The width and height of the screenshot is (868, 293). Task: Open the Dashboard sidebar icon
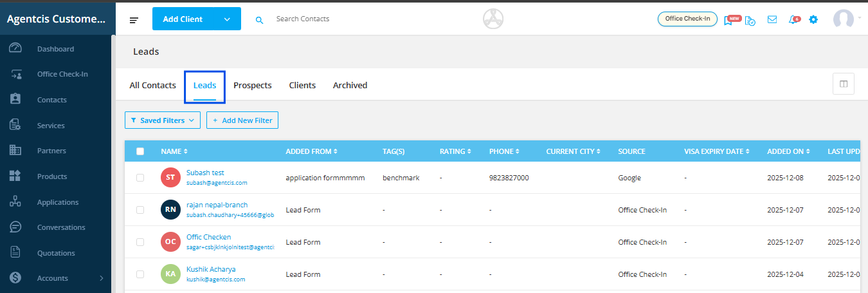tap(16, 48)
